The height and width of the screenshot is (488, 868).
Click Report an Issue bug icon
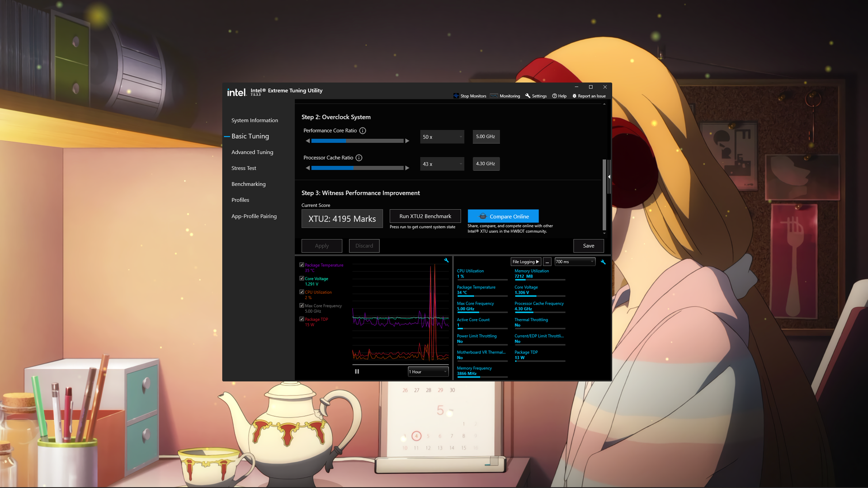click(x=574, y=96)
